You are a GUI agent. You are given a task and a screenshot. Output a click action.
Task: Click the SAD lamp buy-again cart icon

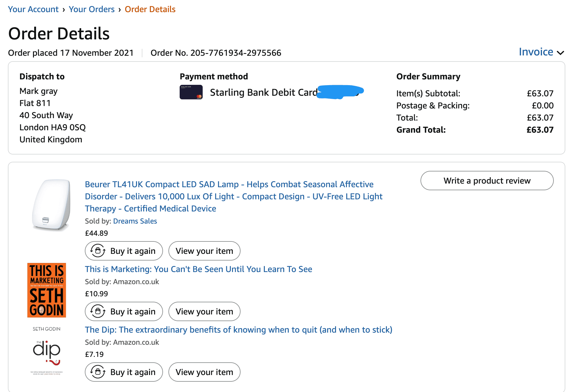click(x=98, y=251)
